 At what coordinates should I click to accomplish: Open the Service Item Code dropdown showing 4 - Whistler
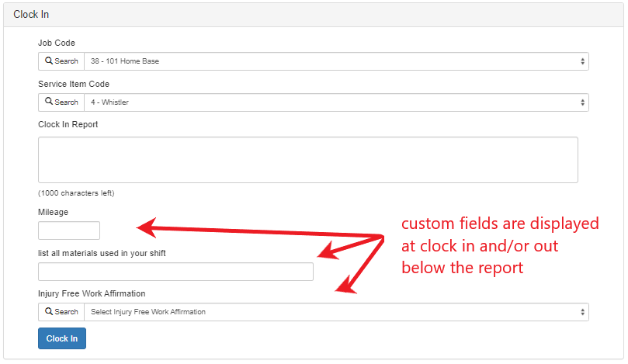[336, 102]
